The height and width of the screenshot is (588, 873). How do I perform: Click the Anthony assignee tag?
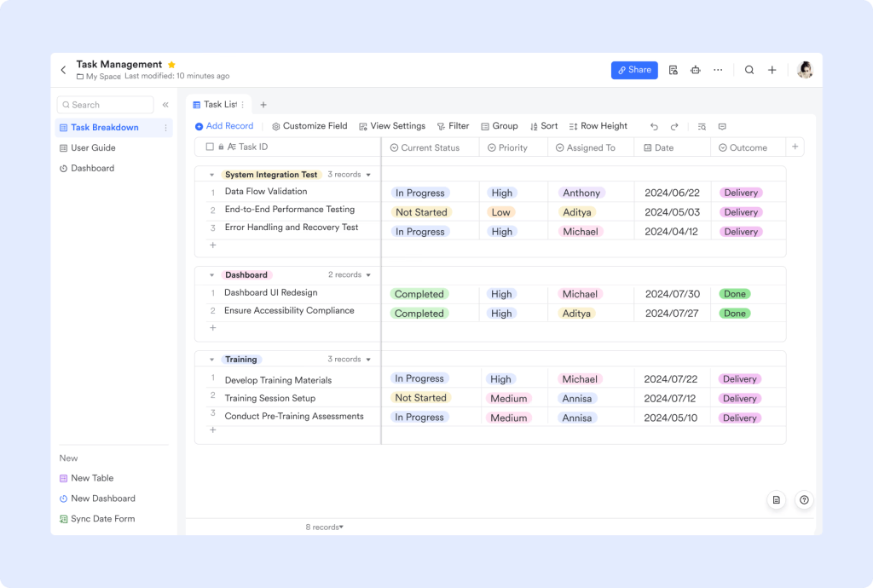pyautogui.click(x=581, y=193)
